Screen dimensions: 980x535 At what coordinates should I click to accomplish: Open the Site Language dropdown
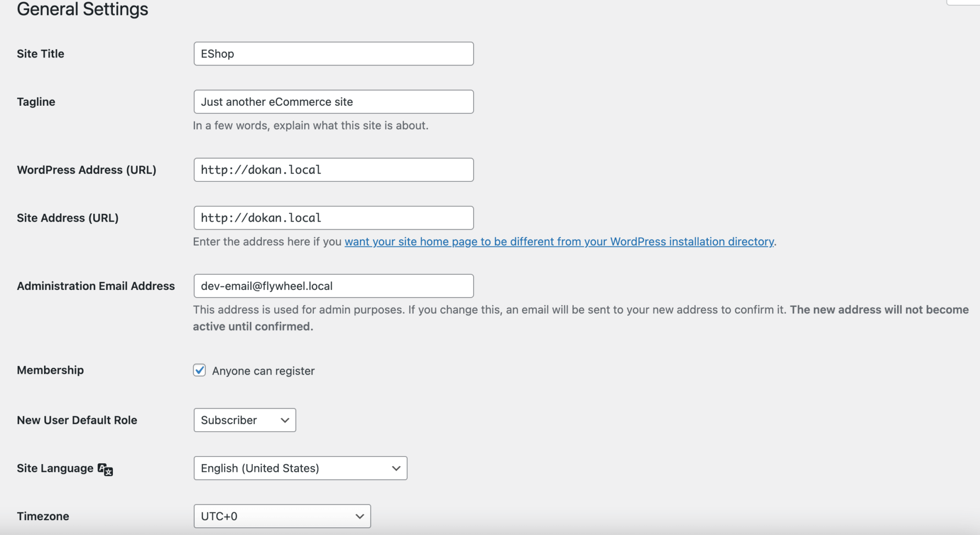tap(300, 468)
